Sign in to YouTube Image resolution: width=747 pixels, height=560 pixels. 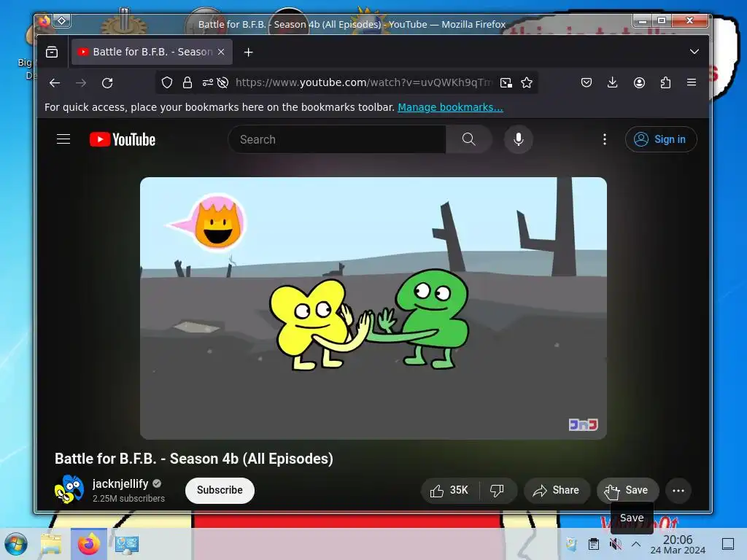pyautogui.click(x=661, y=139)
